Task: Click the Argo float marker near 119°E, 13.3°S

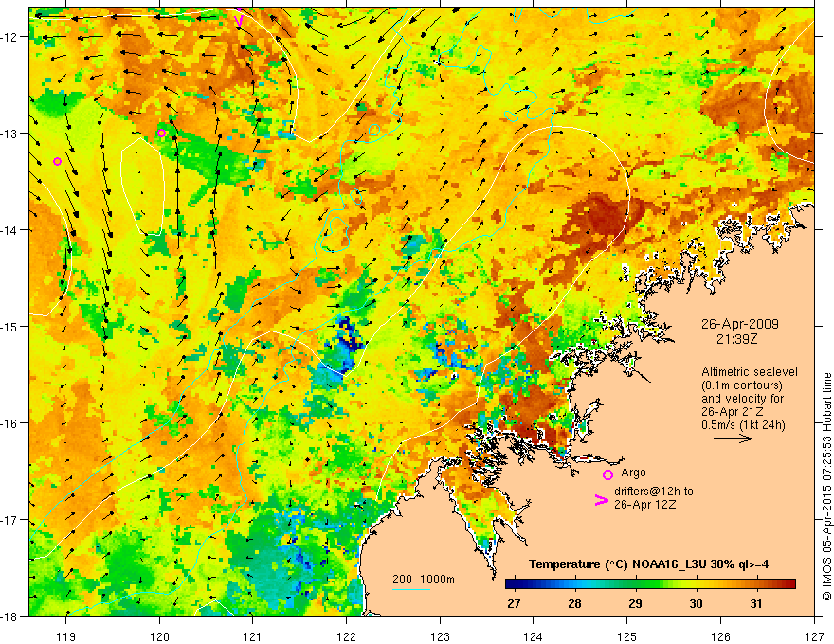Action: [x=58, y=162]
